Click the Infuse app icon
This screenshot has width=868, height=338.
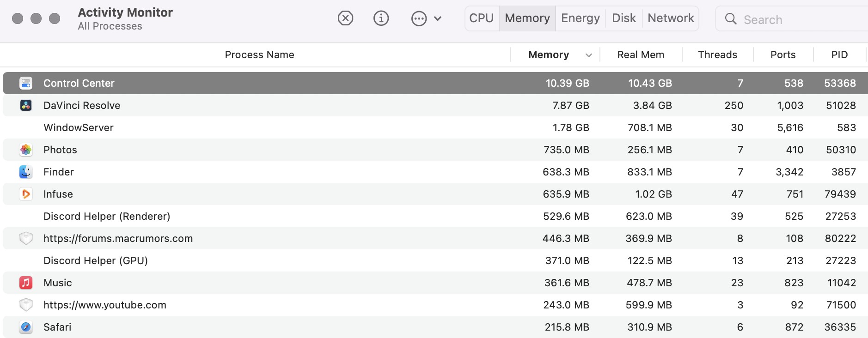26,194
